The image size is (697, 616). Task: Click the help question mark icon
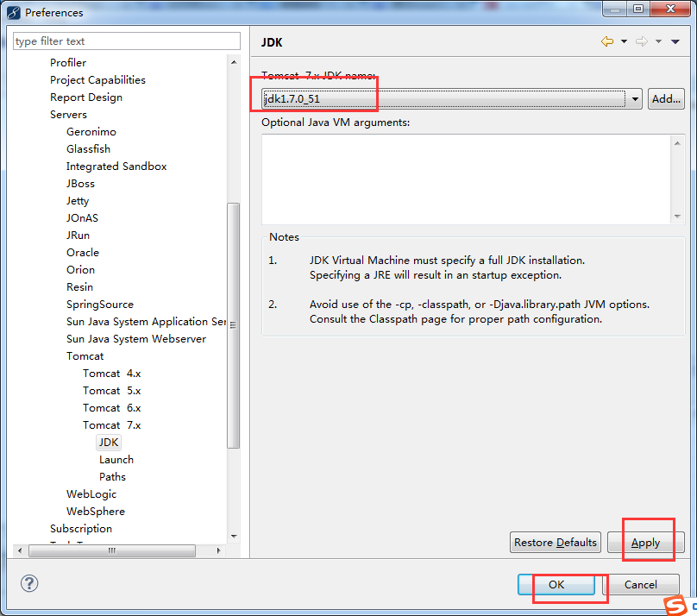click(x=29, y=583)
